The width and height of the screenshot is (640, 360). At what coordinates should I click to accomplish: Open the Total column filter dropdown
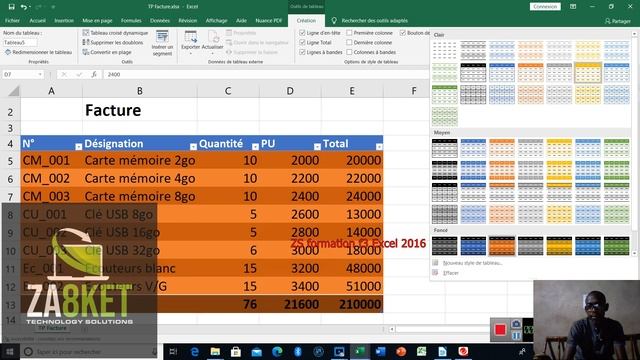379,147
